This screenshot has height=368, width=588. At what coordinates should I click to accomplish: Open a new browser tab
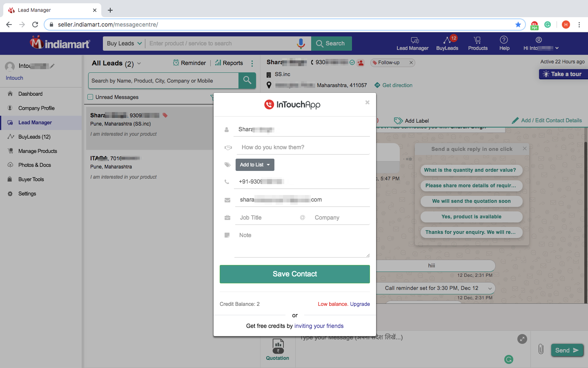(110, 10)
